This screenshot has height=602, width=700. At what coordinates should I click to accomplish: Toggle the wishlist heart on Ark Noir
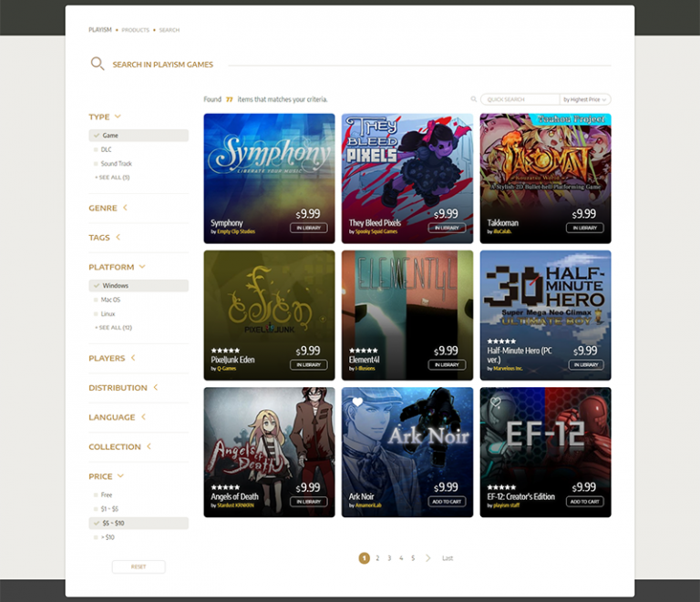click(357, 402)
